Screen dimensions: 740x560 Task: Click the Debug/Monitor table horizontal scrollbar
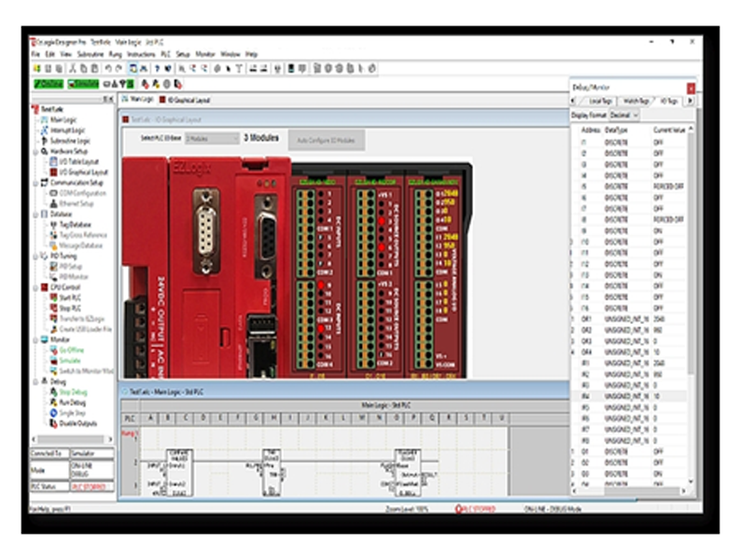pos(630,491)
